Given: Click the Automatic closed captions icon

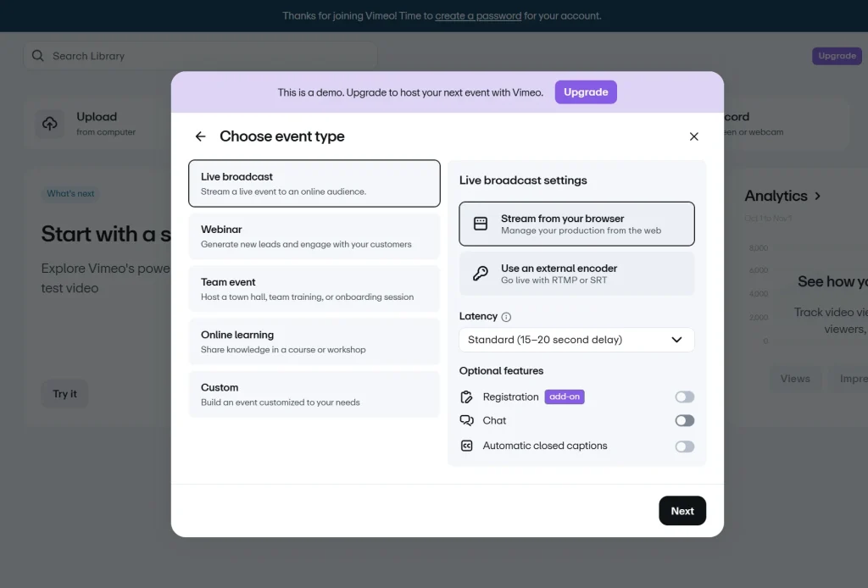Looking at the screenshot, I should pos(467,445).
